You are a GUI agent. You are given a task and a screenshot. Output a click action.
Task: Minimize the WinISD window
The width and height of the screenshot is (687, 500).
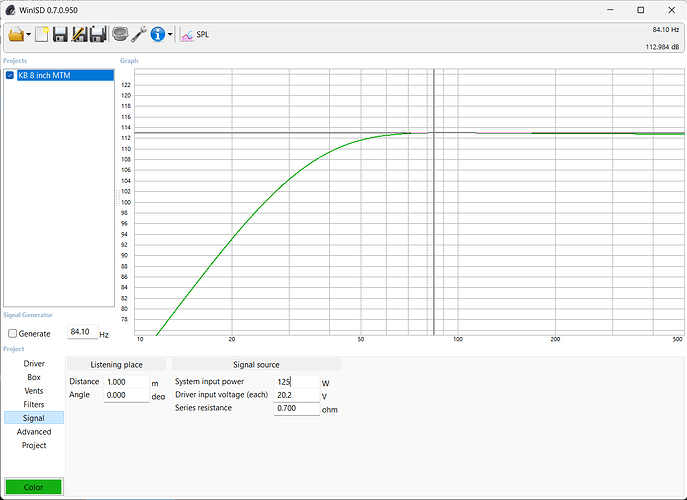[x=610, y=10]
